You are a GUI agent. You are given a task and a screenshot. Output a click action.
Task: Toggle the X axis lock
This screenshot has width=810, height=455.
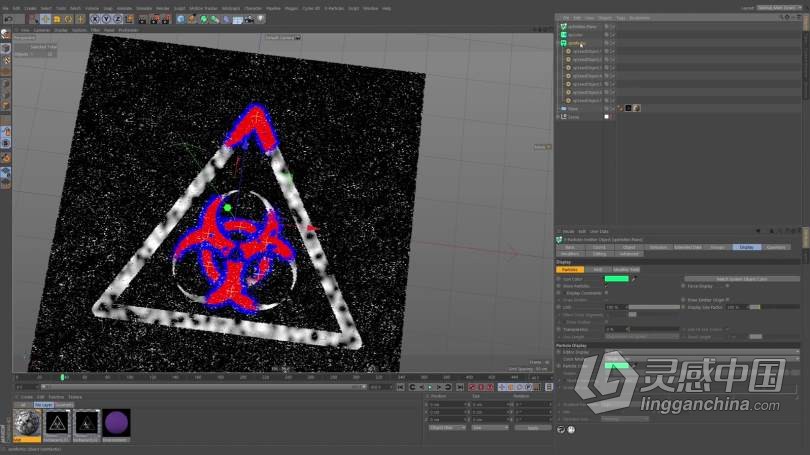tap(95, 19)
